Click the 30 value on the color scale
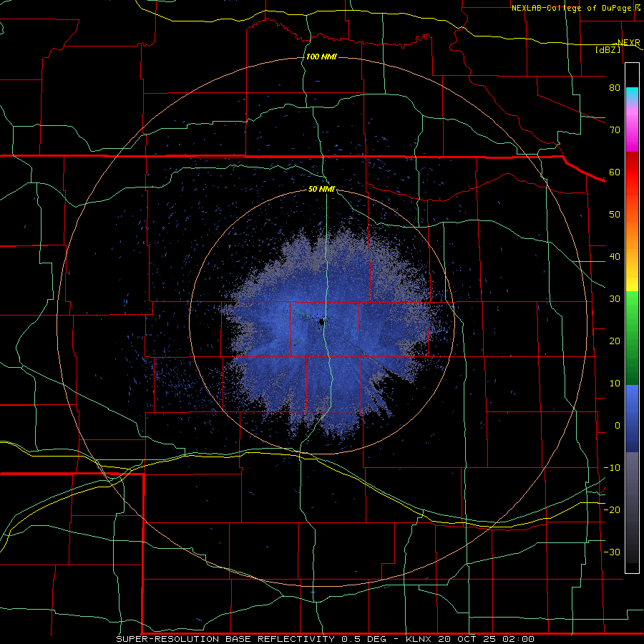 coord(615,298)
